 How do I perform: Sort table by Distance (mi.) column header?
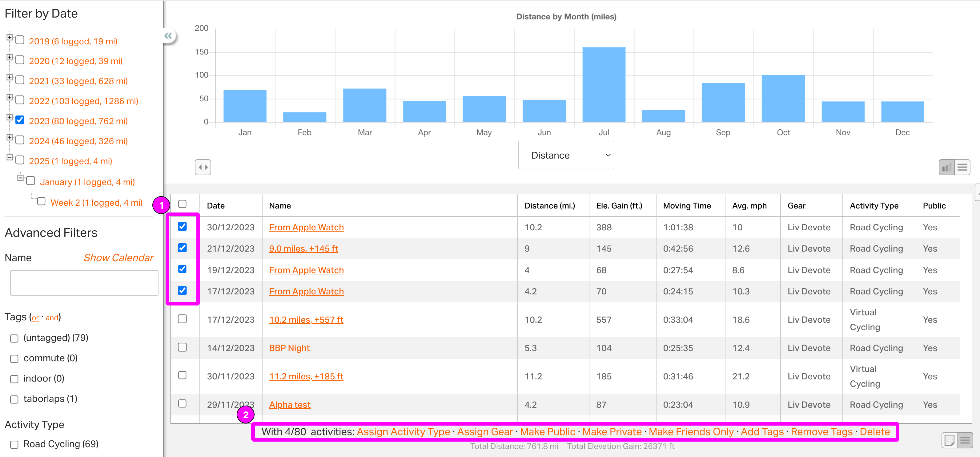549,205
